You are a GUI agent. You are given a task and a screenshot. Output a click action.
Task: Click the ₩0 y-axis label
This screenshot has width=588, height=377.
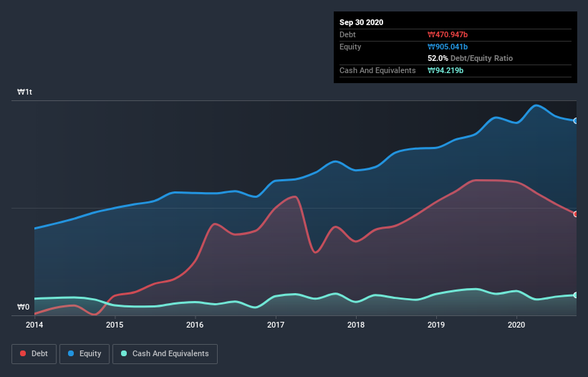(x=23, y=307)
